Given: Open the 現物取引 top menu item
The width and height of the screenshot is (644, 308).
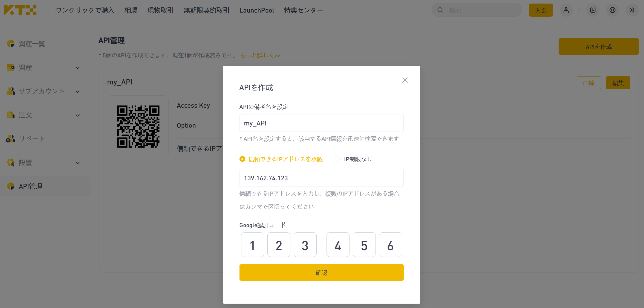Looking at the screenshot, I should point(160,10).
